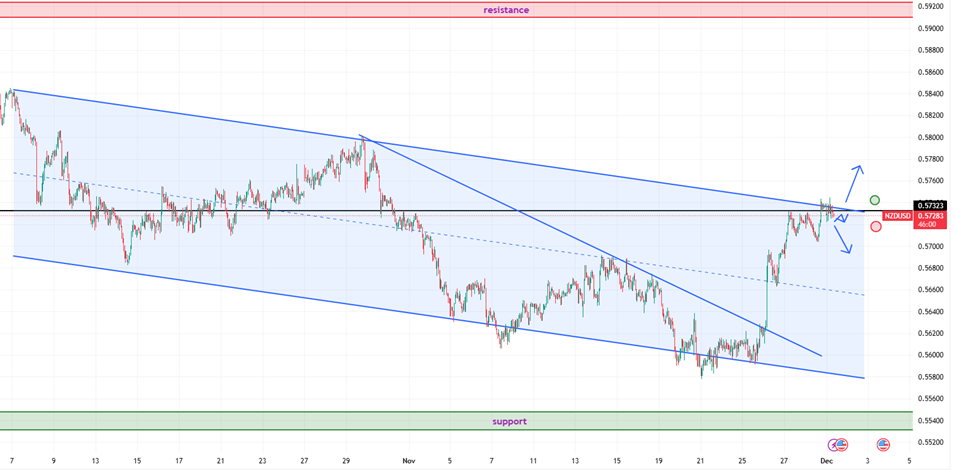
Task: Select the red countdown timer 46:00 label
Action: click(929, 226)
